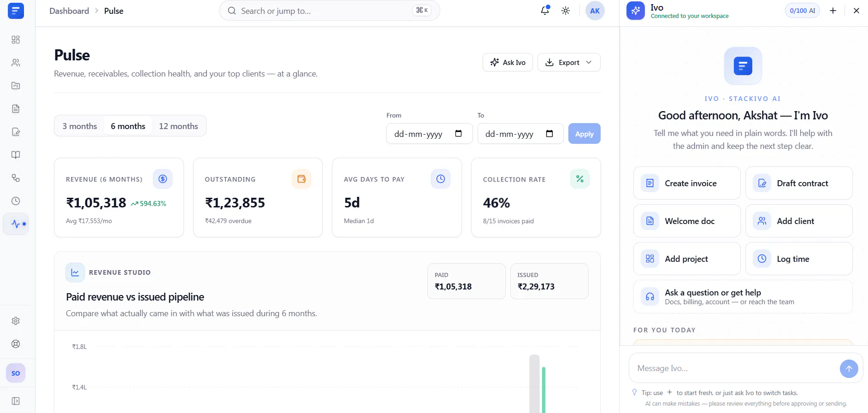This screenshot has height=413, width=868.
Task: Click the Apply date range button
Action: pyautogui.click(x=585, y=134)
